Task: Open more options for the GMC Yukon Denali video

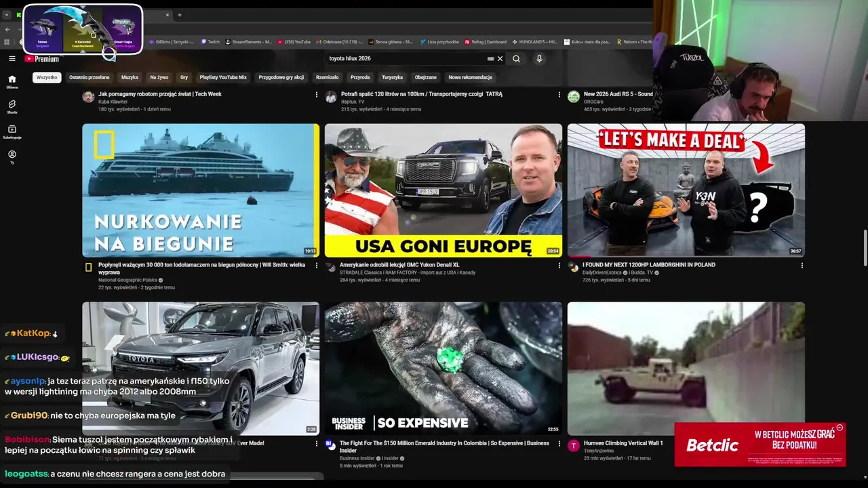Action: point(559,266)
